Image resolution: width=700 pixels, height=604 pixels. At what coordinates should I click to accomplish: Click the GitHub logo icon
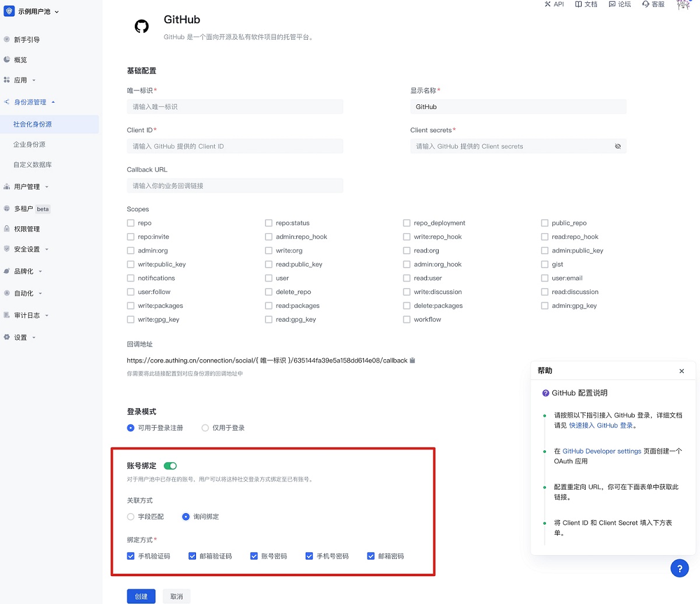[x=142, y=26]
